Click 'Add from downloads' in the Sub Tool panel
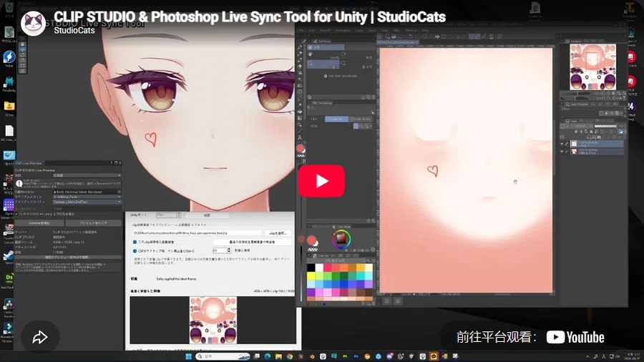The width and height of the screenshot is (644, 362). pos(341,76)
